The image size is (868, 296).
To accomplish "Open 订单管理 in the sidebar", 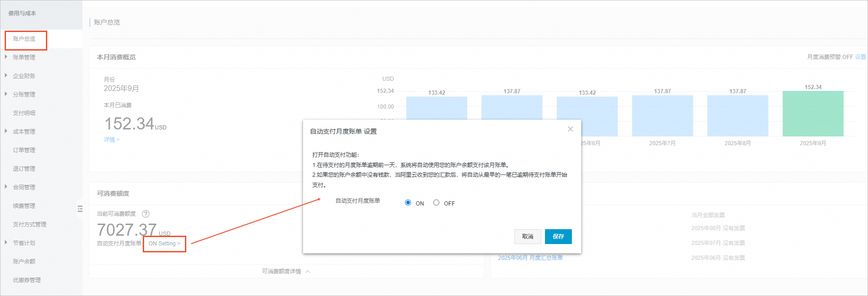I will coord(24,150).
